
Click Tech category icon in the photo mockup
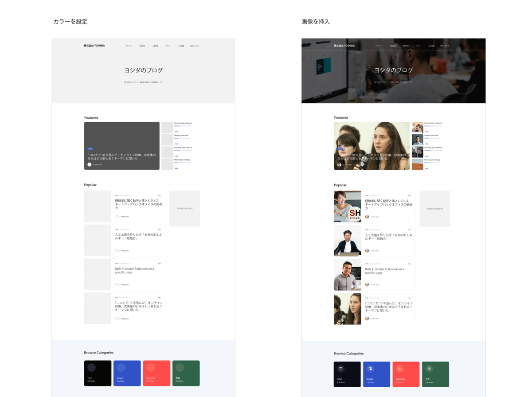point(341,369)
